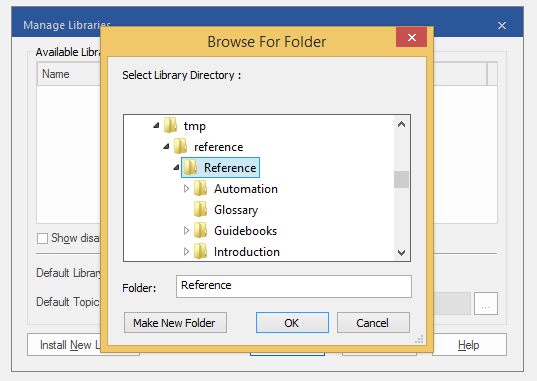Select the tmp folder icon
537x381 pixels.
[170, 125]
